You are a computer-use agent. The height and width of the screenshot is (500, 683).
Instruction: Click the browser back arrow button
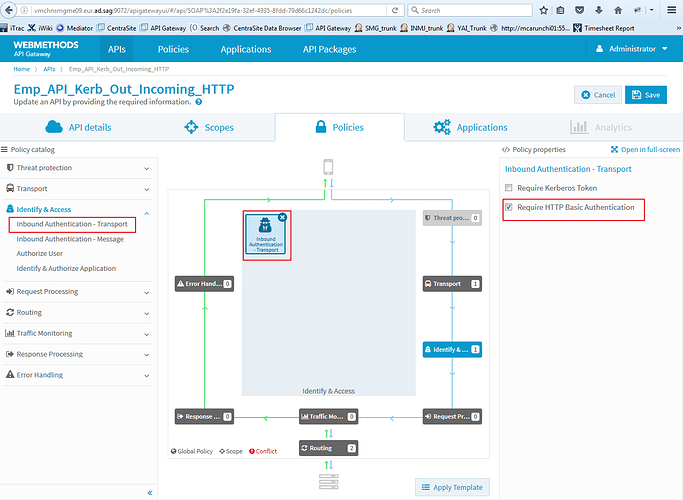click(x=8, y=10)
